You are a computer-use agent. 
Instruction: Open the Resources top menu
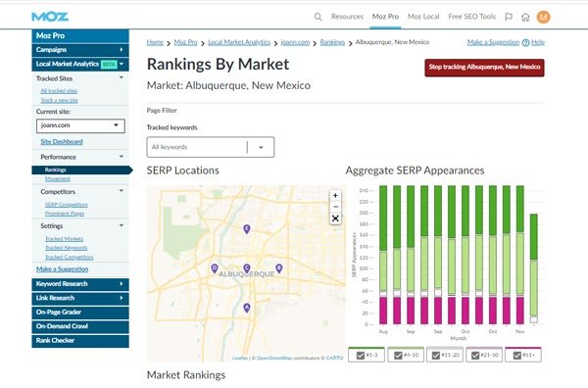(347, 17)
